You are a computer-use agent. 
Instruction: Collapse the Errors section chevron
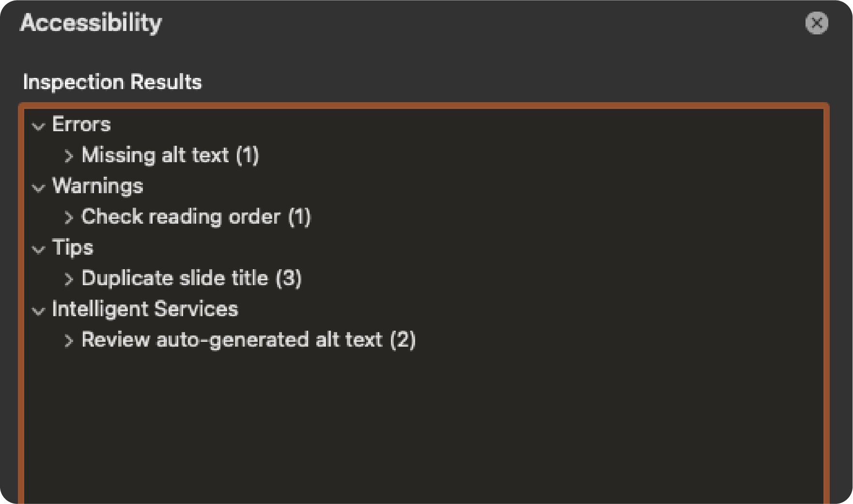[38, 126]
